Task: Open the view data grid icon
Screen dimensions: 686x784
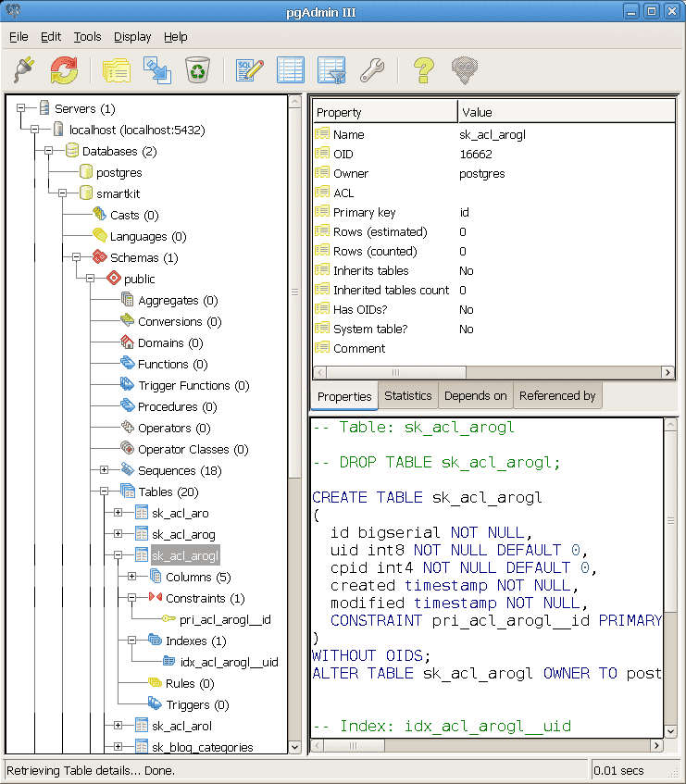Action: click(x=291, y=69)
